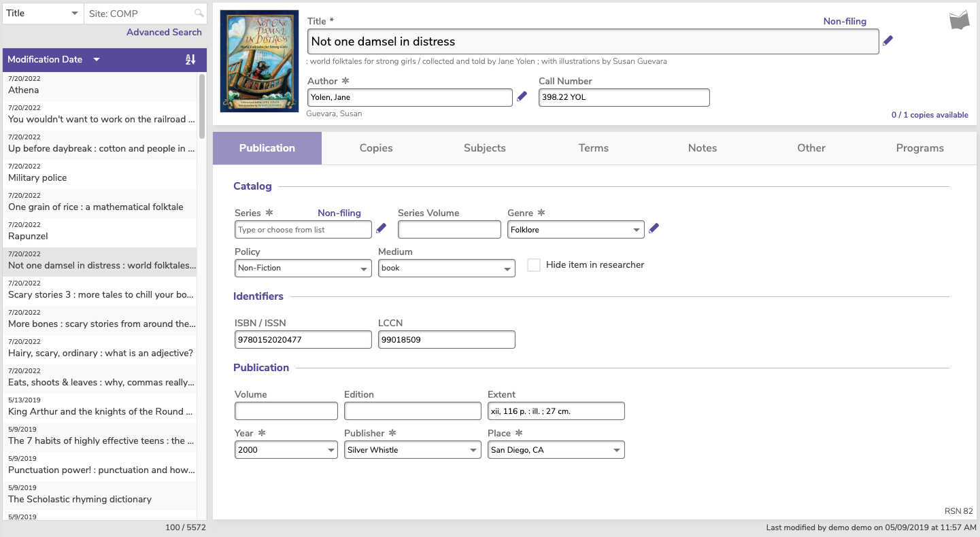The image size is (980, 537).
Task: Click the Non-filing link above the title
Action: 845,21
